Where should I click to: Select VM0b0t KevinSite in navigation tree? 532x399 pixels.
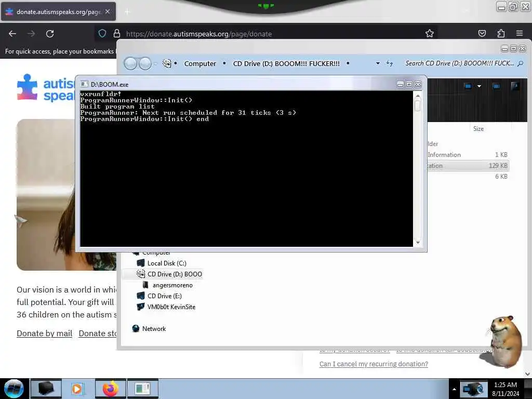pos(166,307)
